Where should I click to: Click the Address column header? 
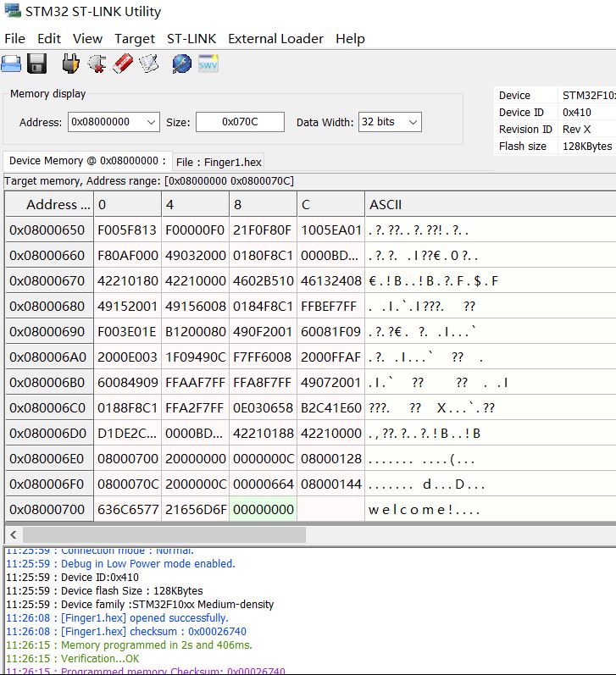(x=49, y=204)
